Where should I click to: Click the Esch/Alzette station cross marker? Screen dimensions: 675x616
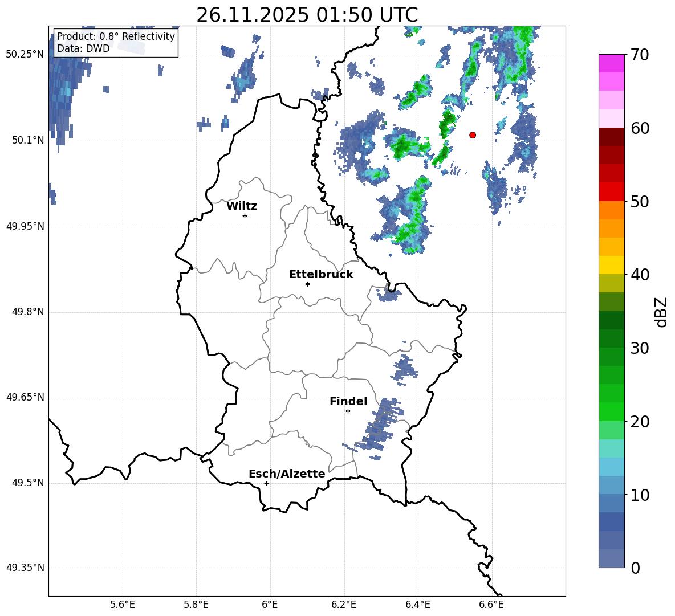tap(266, 483)
